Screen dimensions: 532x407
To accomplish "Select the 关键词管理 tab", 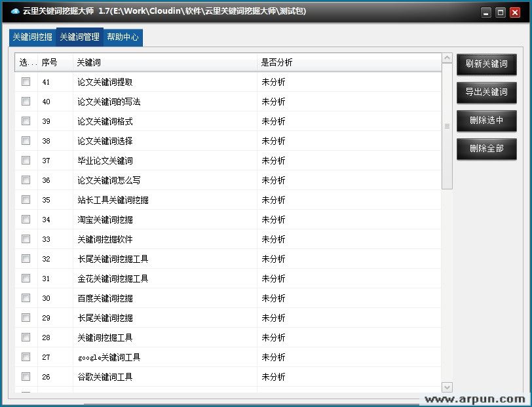I will click(x=79, y=37).
